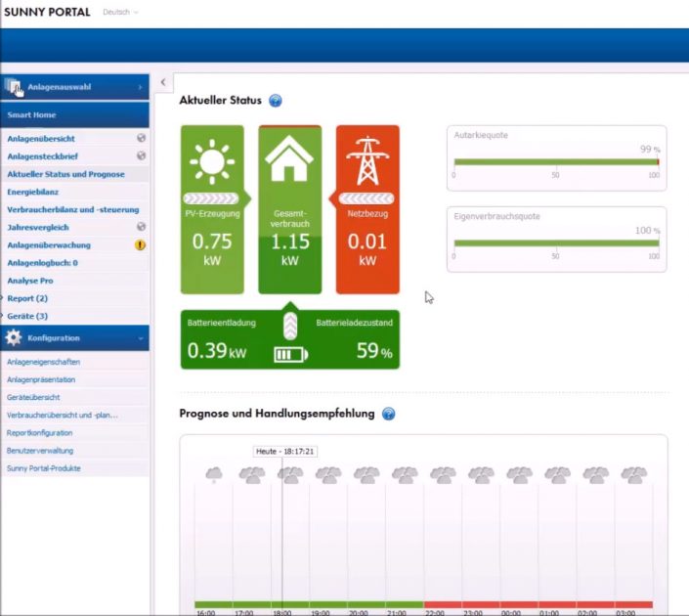This screenshot has height=616, width=689.
Task: Click the Heute 18:17:21 timeline marker
Action: click(x=284, y=451)
